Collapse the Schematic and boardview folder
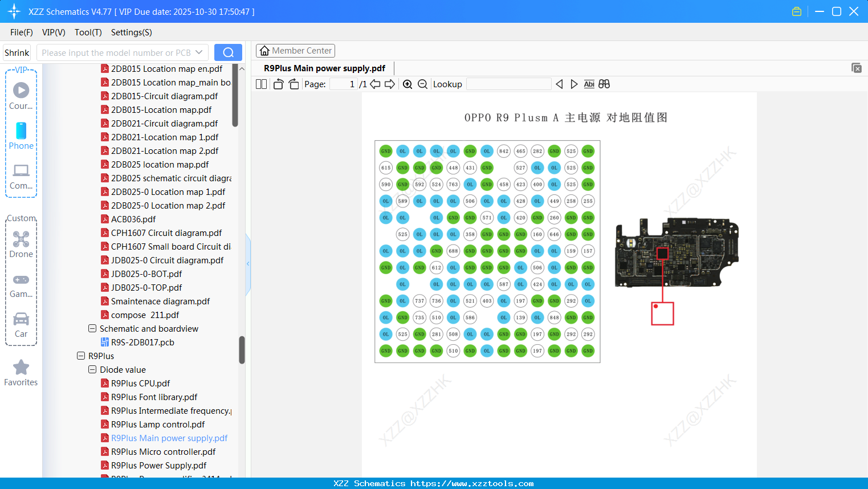 tap(92, 329)
